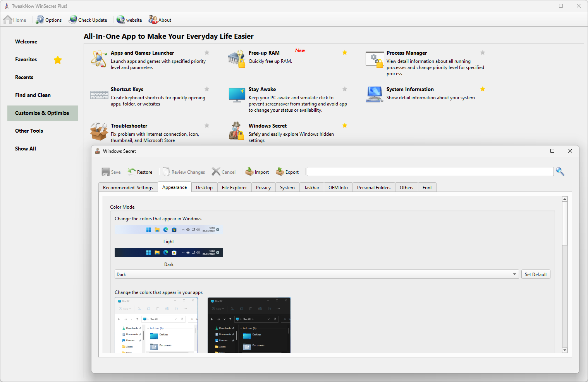Image resolution: width=588 pixels, height=382 pixels.
Task: Open the Taskbar tab
Action: pyautogui.click(x=311, y=188)
